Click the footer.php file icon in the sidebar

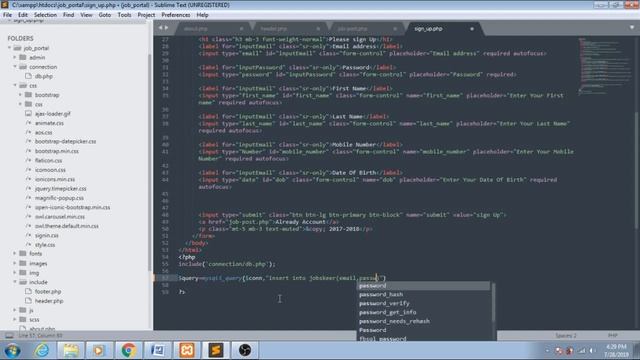[28, 291]
